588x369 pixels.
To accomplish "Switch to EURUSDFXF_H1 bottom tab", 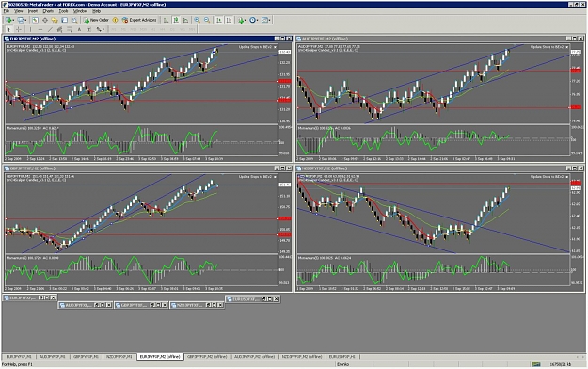I will coord(342,356).
